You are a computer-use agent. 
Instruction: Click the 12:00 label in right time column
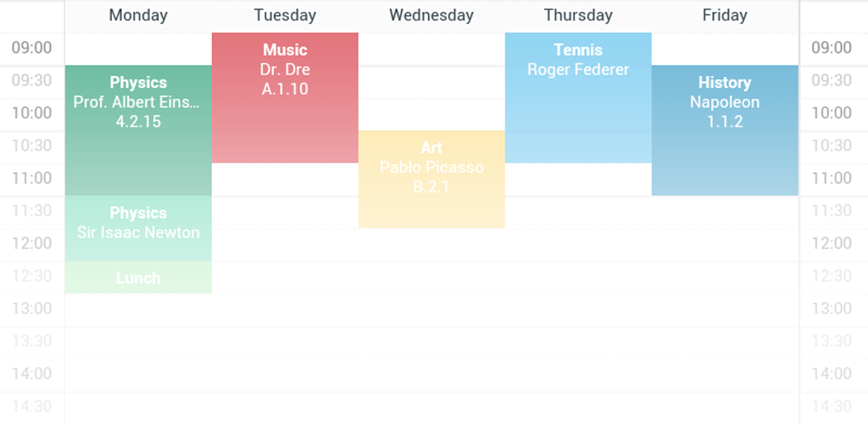tap(832, 243)
